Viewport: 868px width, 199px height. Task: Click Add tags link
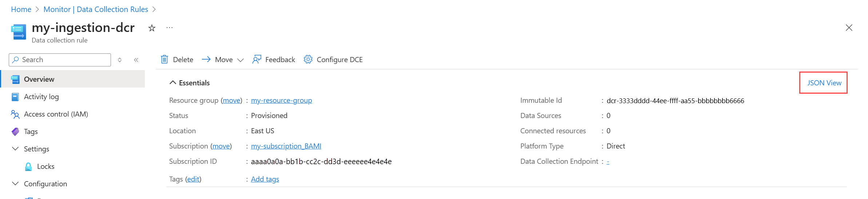tap(265, 179)
